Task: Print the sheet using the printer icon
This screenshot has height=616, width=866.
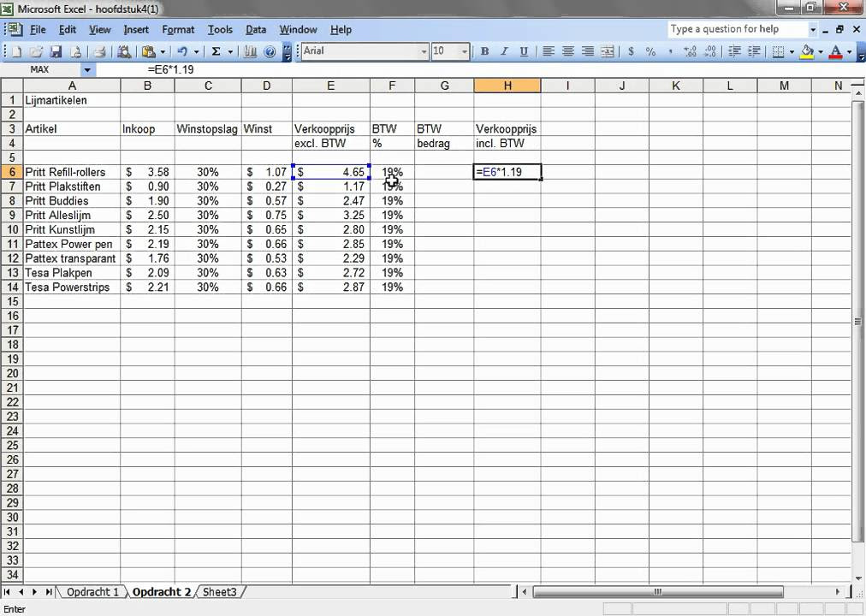Action: pos(100,52)
